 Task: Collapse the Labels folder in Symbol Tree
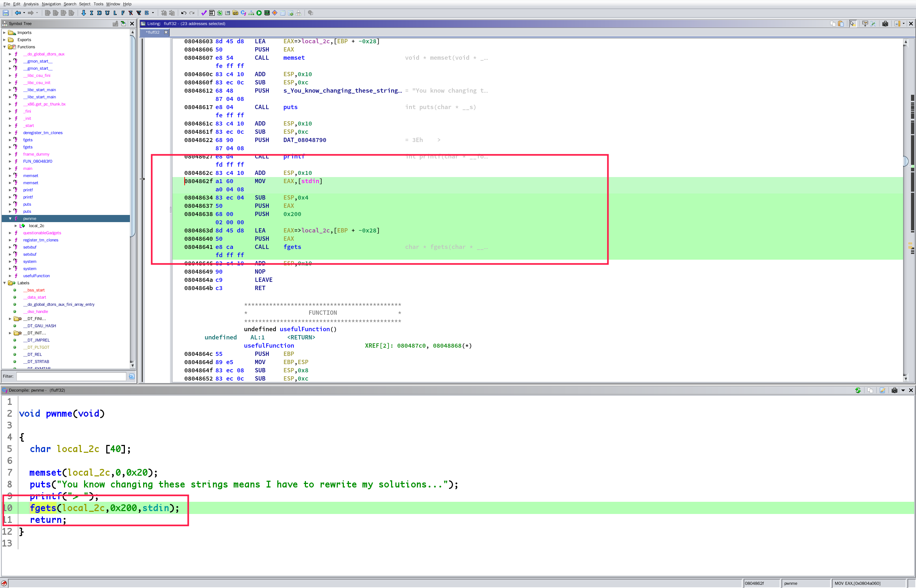[5, 283]
